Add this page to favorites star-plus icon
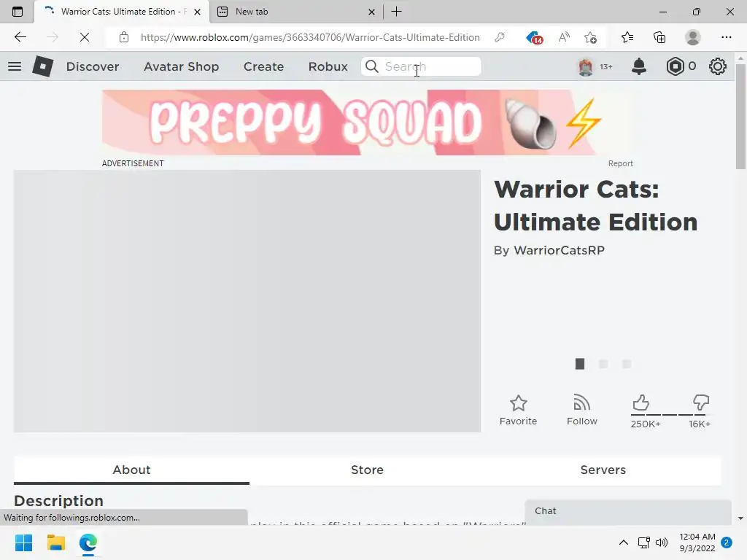Viewport: 747px width, 560px height. click(x=590, y=37)
